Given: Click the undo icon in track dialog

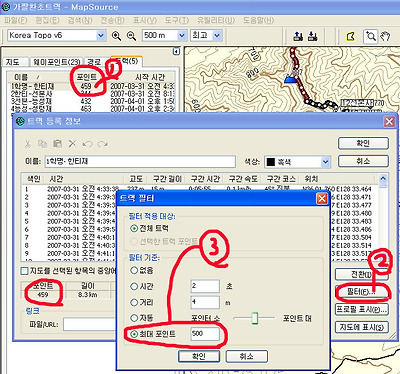Looking at the screenshot, I should [x=87, y=144].
